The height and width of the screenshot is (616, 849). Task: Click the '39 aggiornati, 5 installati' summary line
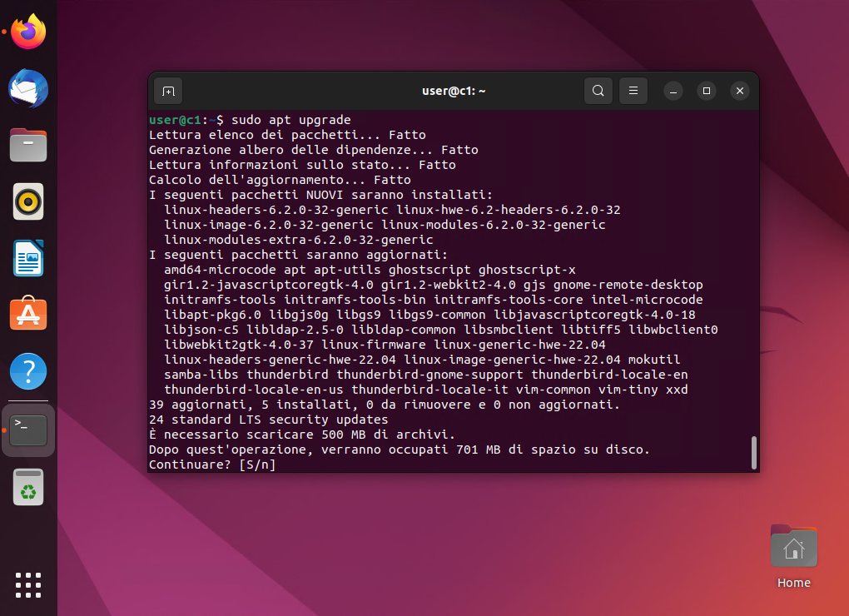pyautogui.click(x=385, y=405)
